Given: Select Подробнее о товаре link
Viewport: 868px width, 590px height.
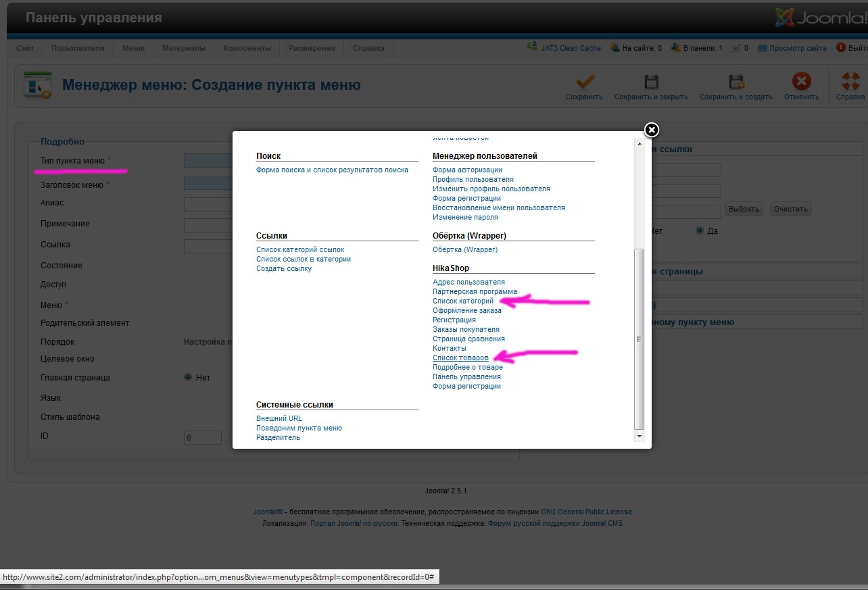Looking at the screenshot, I should tap(468, 367).
